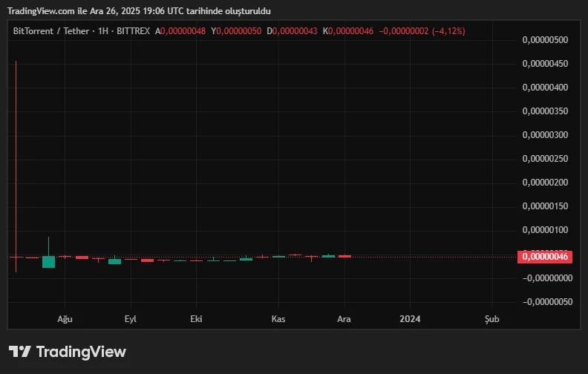Click the TradingView brand name text

[x=81, y=352]
